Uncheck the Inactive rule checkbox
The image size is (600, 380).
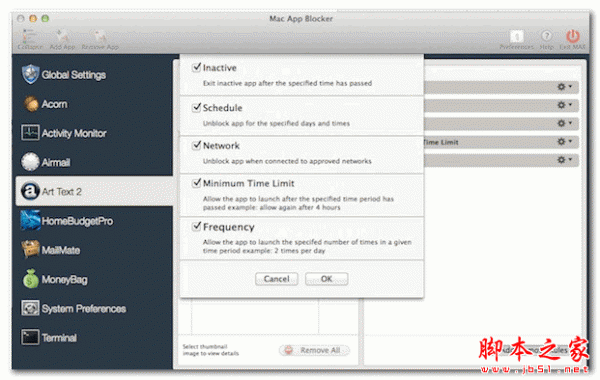click(x=196, y=67)
